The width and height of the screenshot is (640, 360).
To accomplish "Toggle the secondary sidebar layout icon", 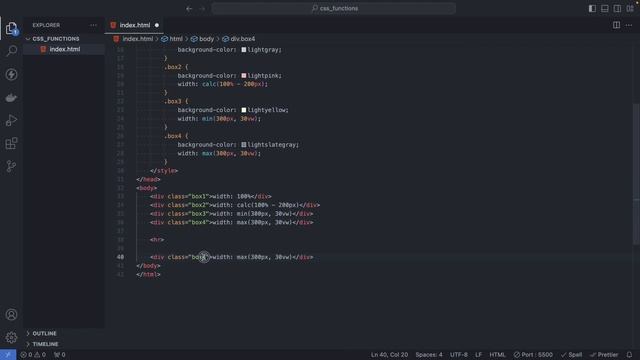I will tap(618, 9).
